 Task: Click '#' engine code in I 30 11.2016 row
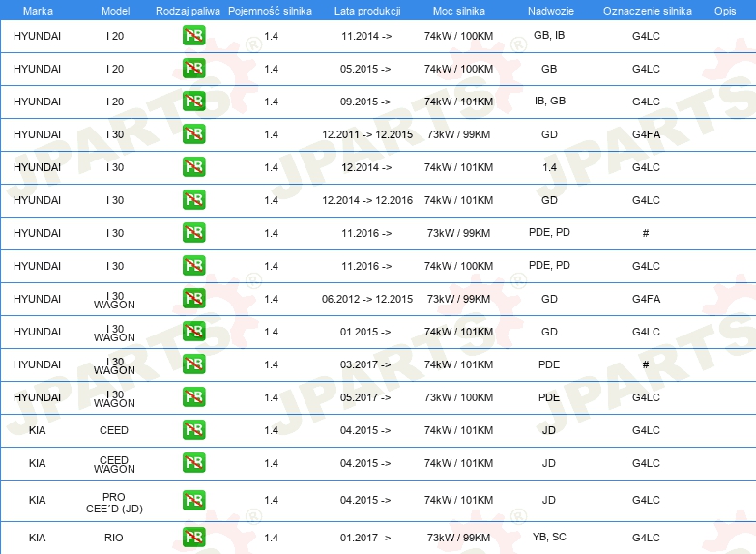(x=646, y=233)
